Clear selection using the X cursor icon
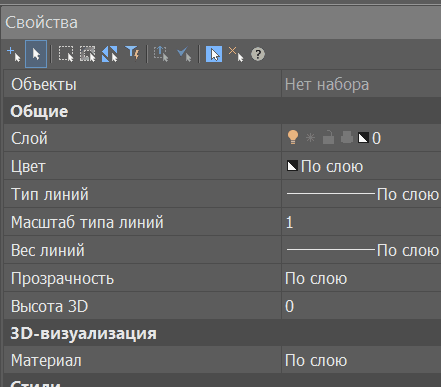 coord(236,54)
